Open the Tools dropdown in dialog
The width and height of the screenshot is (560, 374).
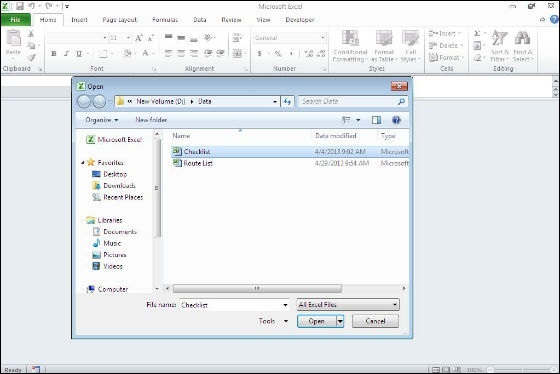(x=273, y=321)
